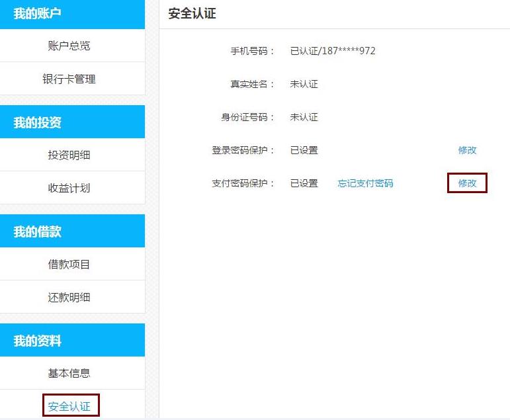The image size is (510, 420).
Task: Click the 真实姓名 label
Action: click(252, 84)
